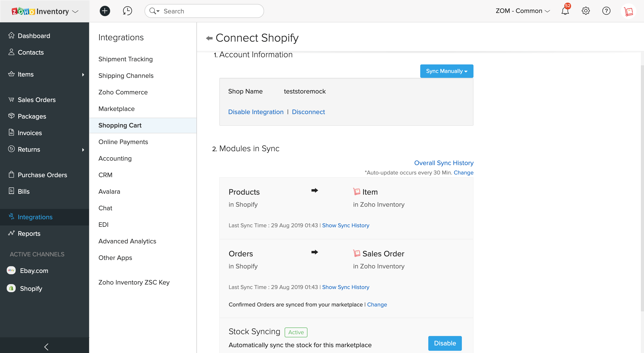644x353 pixels.
Task: Show Sync History for Products
Action: coord(345,225)
